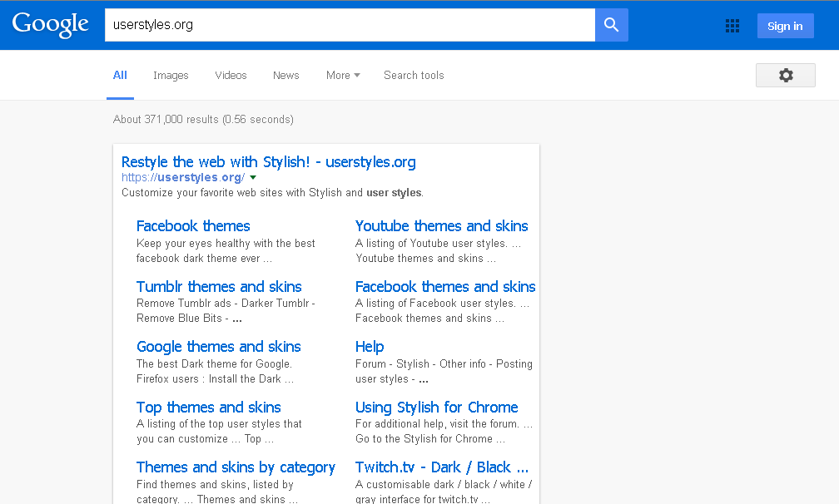Click 'A listing of Youtube user styles' snippet
Viewport: 839px width, 504px height.
click(x=438, y=250)
